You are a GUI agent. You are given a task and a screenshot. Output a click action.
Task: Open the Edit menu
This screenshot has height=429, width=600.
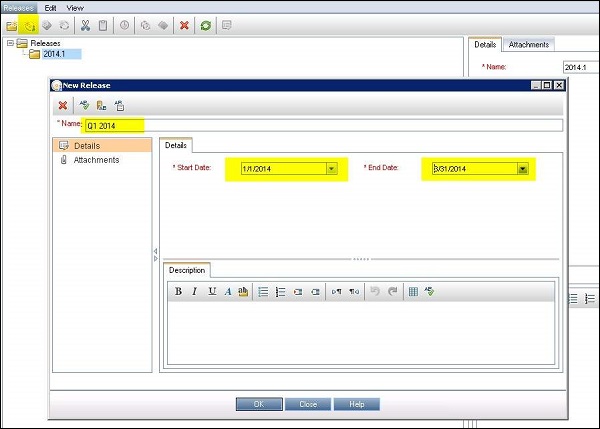coord(50,7)
